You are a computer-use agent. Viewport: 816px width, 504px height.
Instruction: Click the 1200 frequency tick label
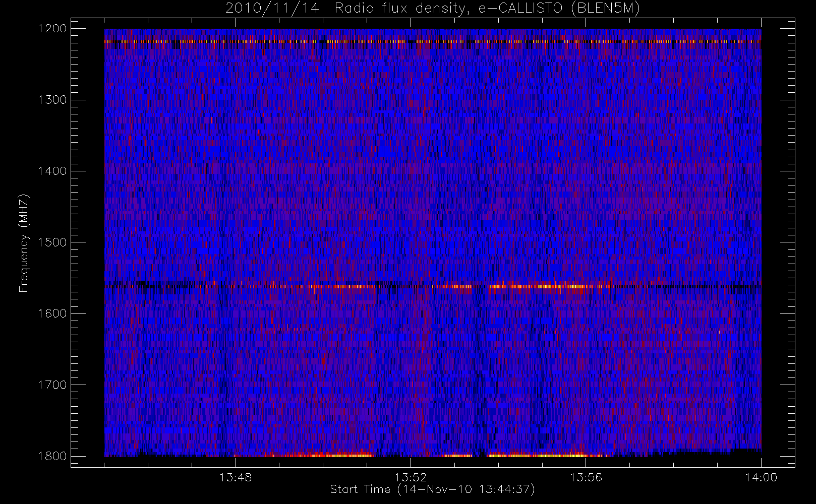(x=52, y=29)
